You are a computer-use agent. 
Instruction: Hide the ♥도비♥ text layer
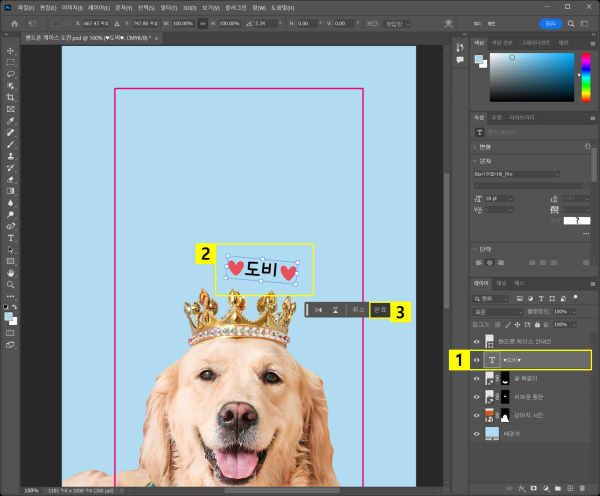pos(476,360)
